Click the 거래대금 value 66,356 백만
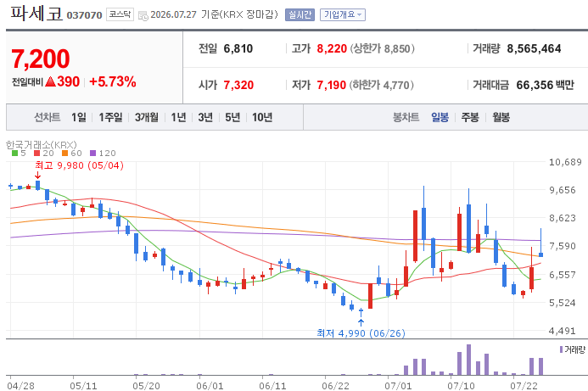Image resolution: width=588 pixels, height=391 pixels. point(545,85)
